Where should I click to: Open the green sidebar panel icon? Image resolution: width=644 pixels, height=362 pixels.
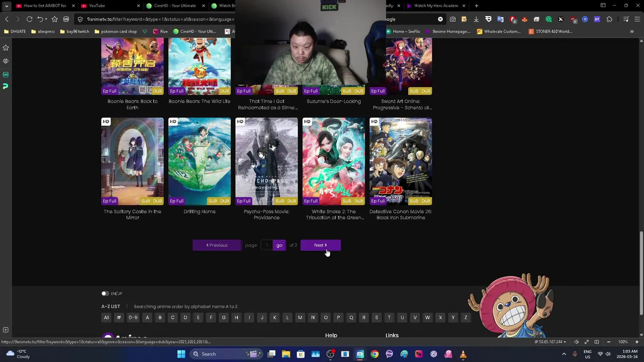(x=6, y=86)
